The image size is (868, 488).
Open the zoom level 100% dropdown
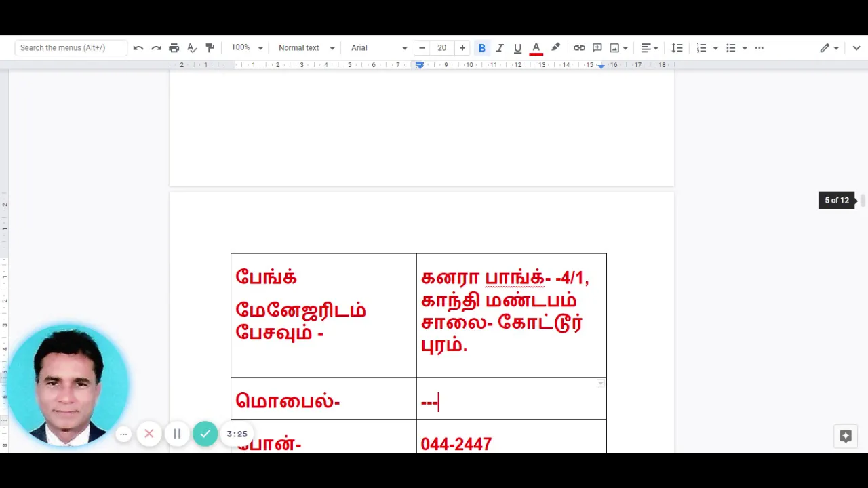247,48
